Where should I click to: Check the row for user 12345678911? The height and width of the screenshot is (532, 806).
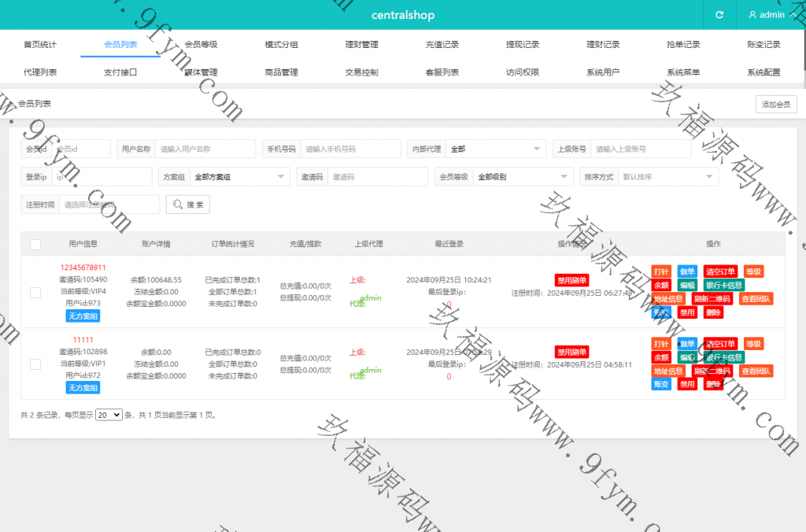35,293
